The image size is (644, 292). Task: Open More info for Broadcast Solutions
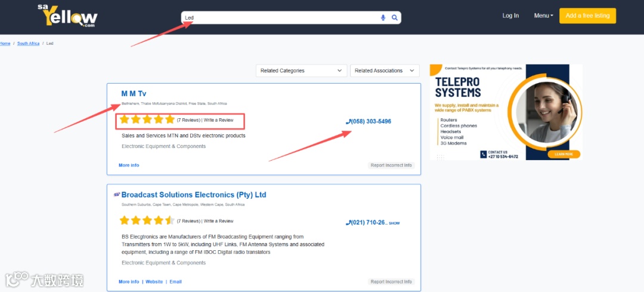129,282
